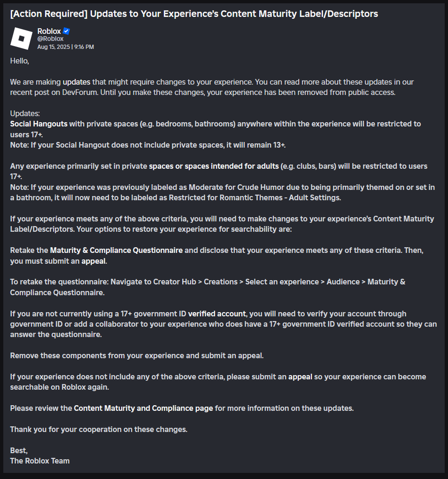Open the Maturity & Compliance Questionnaire link
Image resolution: width=448 pixels, height=479 pixels.
116,250
